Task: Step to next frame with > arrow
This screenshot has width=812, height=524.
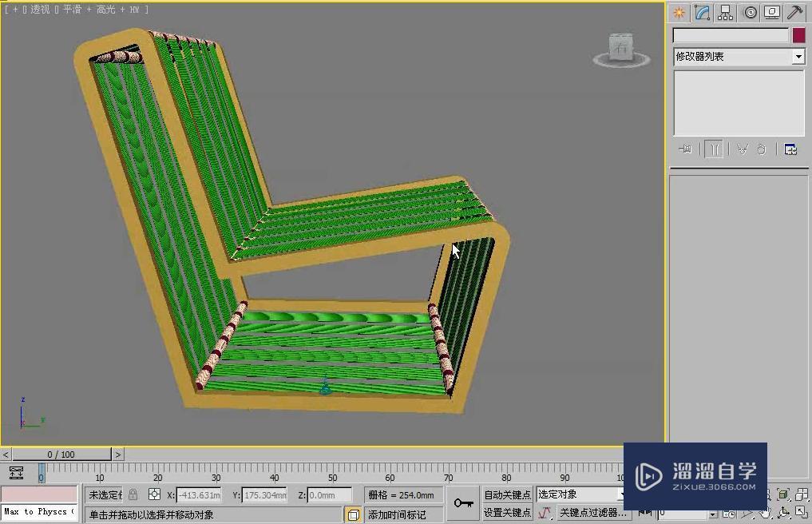Action: point(118,455)
